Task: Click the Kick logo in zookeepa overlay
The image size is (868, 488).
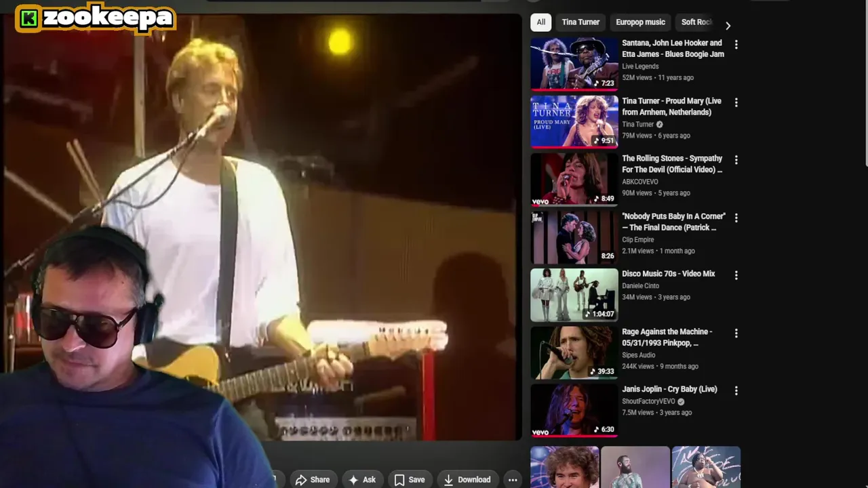Action: click(x=28, y=18)
